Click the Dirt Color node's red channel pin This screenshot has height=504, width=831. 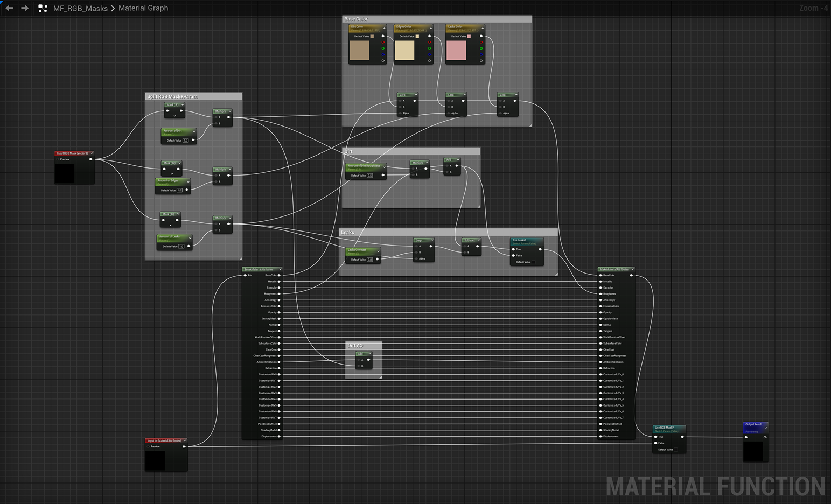pyautogui.click(x=383, y=43)
